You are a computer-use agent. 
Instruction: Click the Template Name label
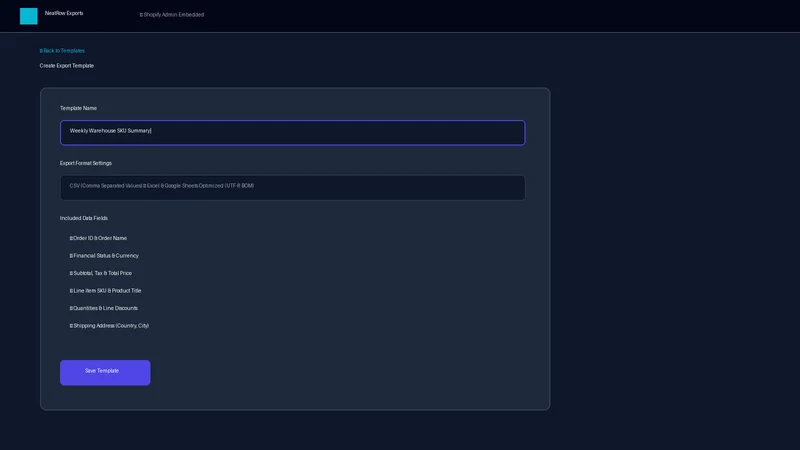pyautogui.click(x=78, y=108)
